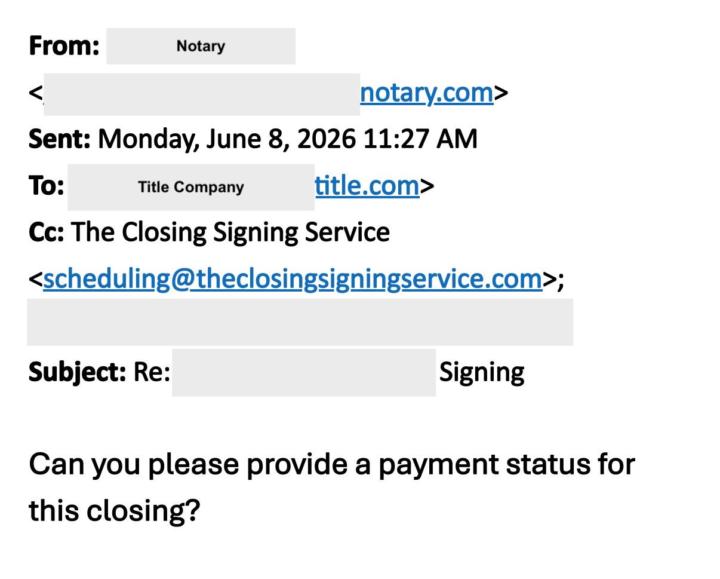The height and width of the screenshot is (579, 720).
Task: Click the redacted sender address before notary.com
Action: tap(202, 94)
